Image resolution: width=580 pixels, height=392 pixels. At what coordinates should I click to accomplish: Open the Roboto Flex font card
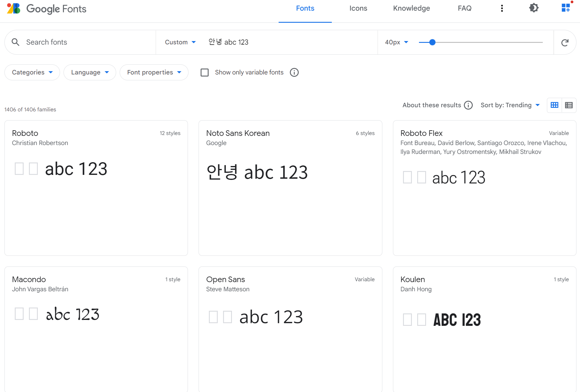[x=484, y=188]
